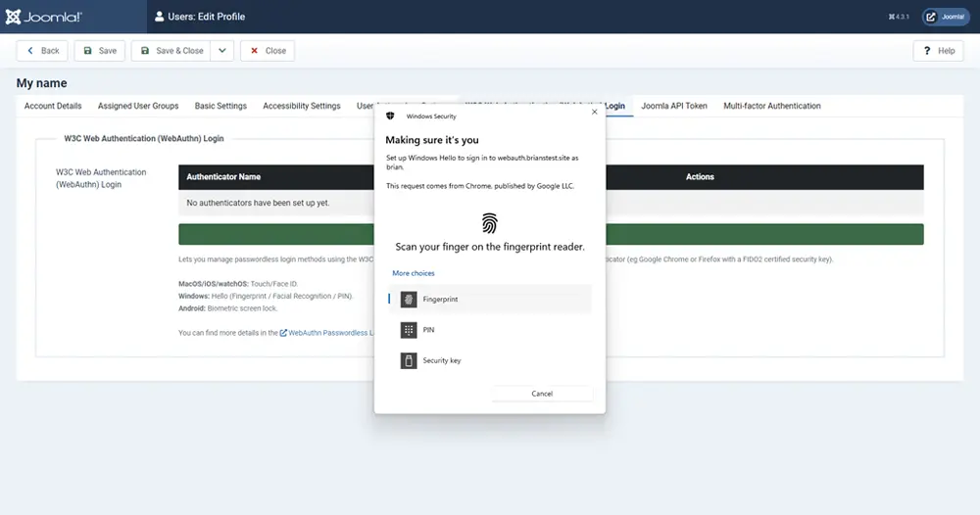Click 'No authenticators have been set up yet.' row
980x515 pixels.
click(x=551, y=203)
